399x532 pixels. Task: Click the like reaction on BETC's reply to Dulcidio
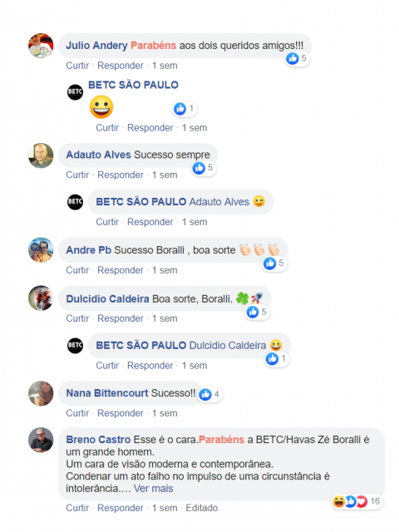point(272,358)
